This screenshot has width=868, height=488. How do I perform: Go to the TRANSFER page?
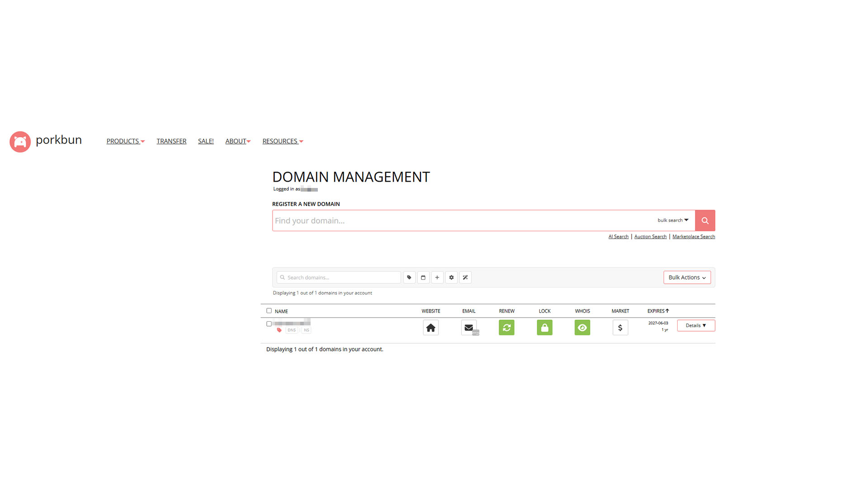click(171, 141)
